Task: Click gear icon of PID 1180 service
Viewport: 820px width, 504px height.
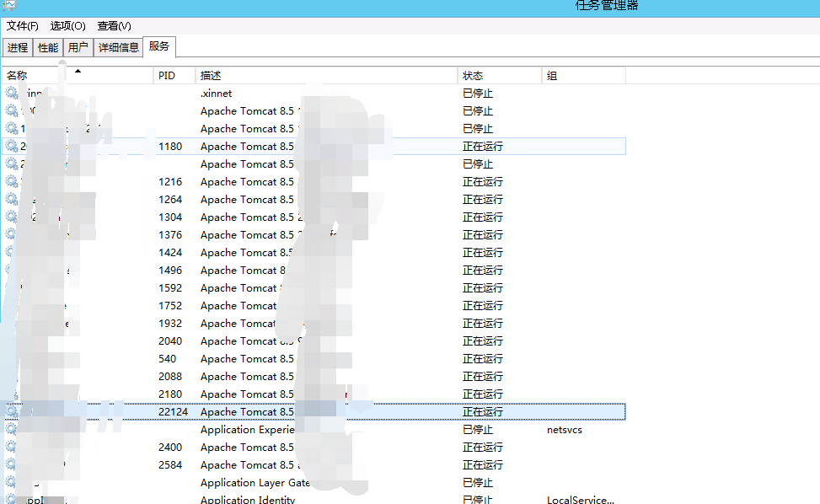Action: [x=12, y=147]
